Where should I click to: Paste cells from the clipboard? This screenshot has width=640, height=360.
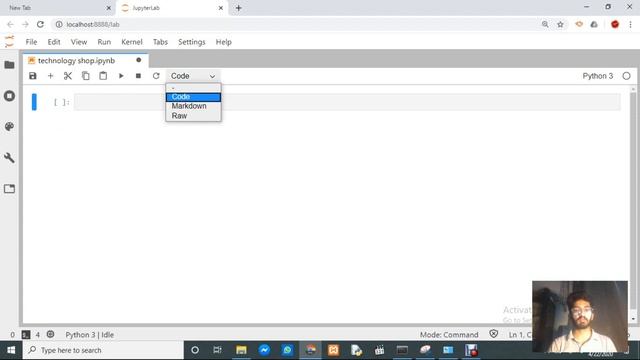[103, 76]
